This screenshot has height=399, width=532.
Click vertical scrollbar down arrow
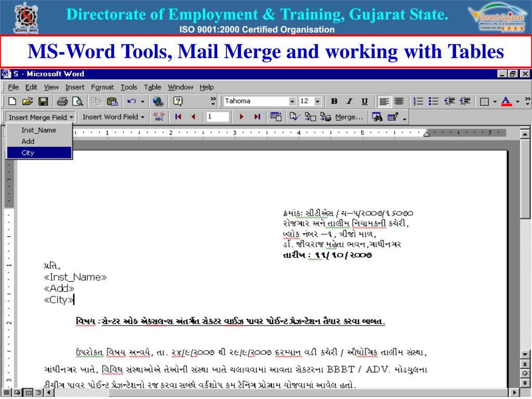tap(525, 354)
